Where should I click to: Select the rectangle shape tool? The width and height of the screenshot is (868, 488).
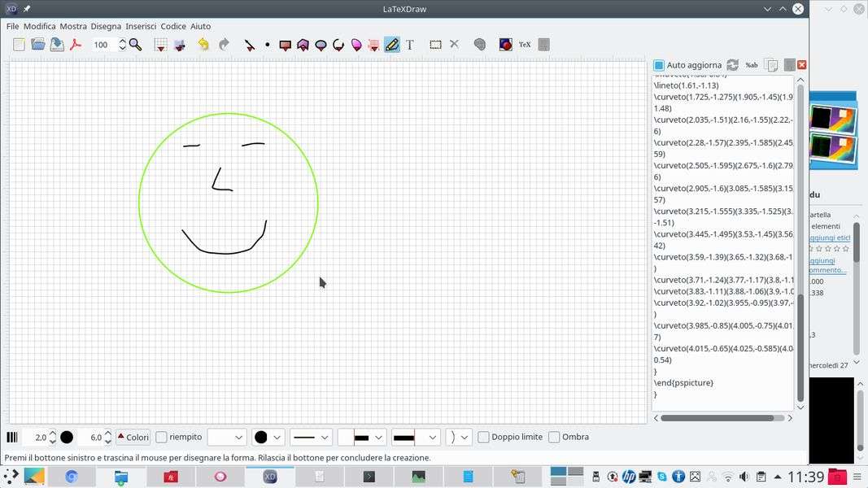[285, 45]
